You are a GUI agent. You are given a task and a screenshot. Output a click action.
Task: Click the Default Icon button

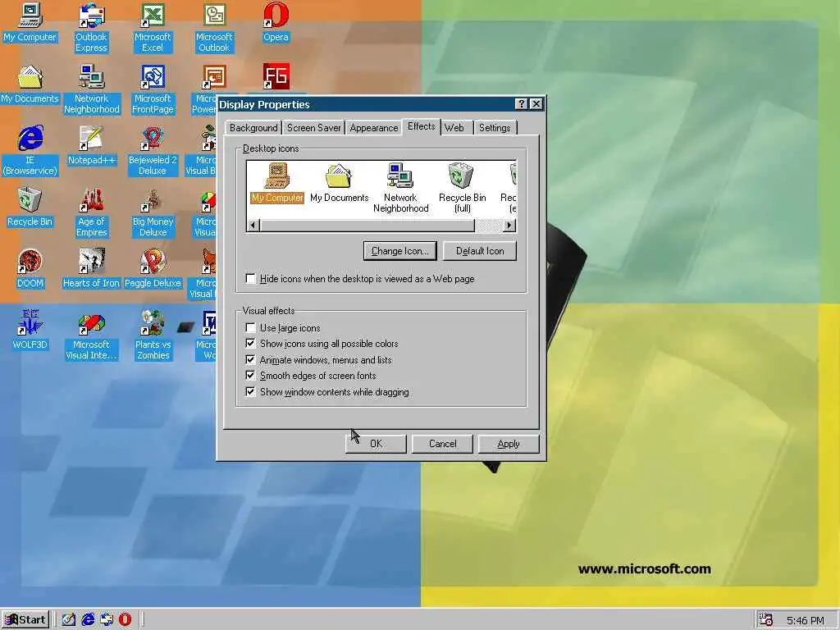(479, 251)
